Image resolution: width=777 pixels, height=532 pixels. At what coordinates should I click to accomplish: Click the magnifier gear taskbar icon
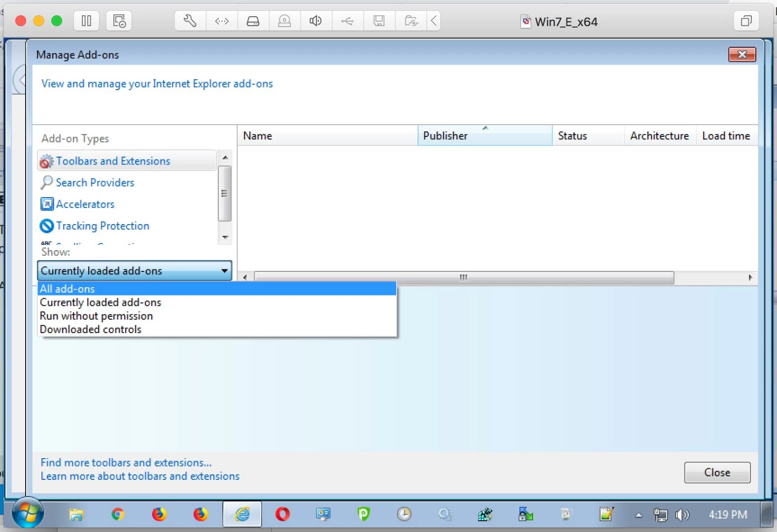445,515
